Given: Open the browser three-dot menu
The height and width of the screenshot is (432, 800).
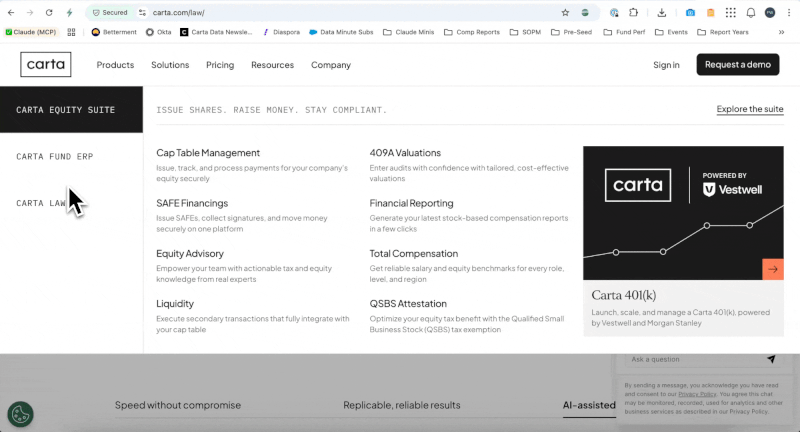Looking at the screenshot, I should click(x=789, y=13).
